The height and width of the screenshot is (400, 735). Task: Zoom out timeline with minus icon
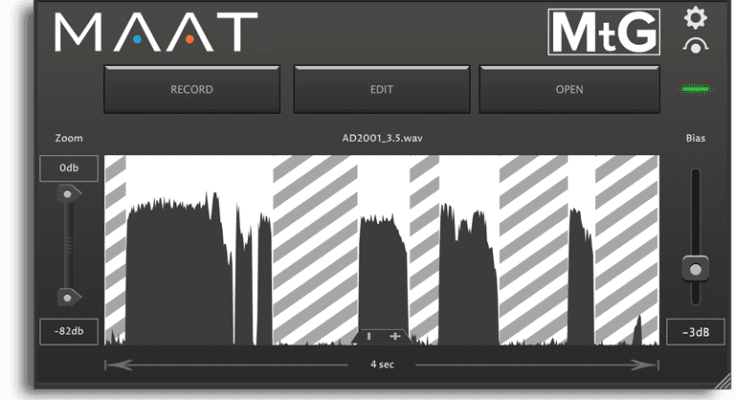coord(371,336)
